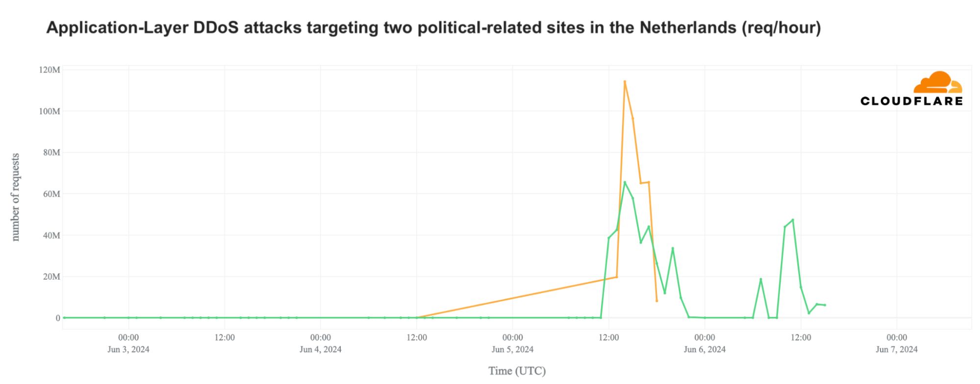Screen dimensions: 980x384
Task: Click the 120M y-axis label
Action: [50, 70]
